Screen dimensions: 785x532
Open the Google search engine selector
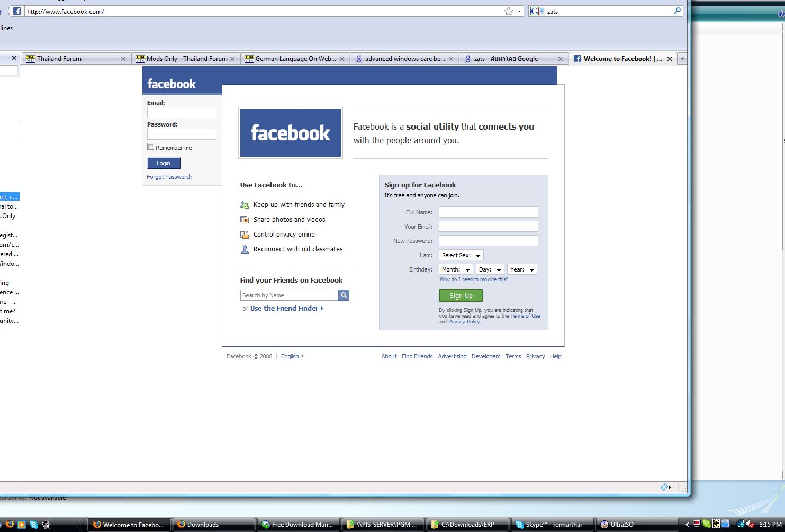point(537,11)
